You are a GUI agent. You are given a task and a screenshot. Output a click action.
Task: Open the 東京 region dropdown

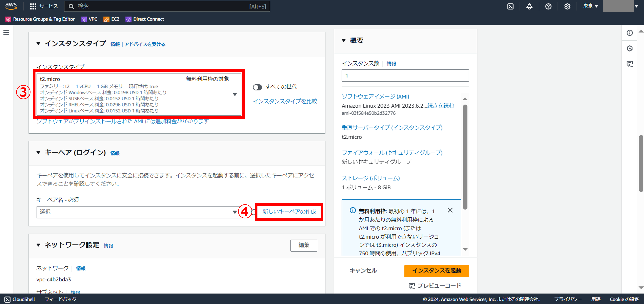pos(590,6)
